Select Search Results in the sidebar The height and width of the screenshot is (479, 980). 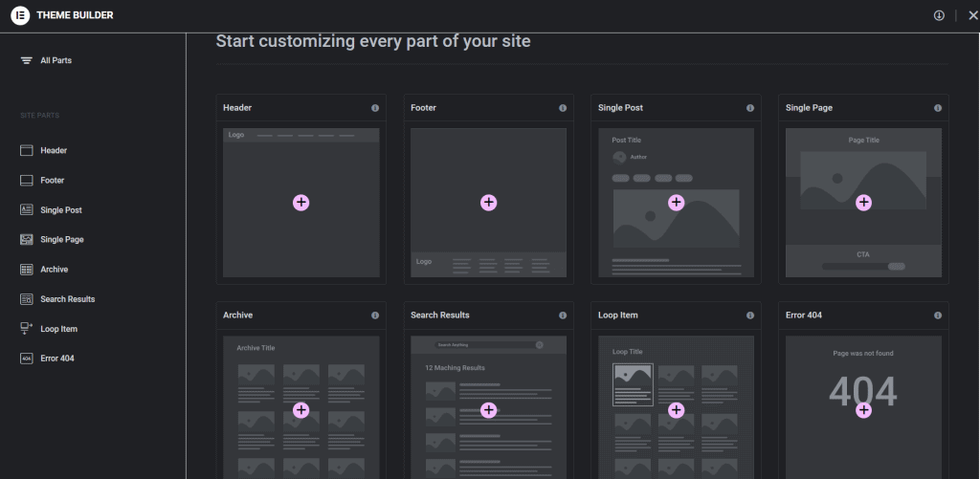66,299
